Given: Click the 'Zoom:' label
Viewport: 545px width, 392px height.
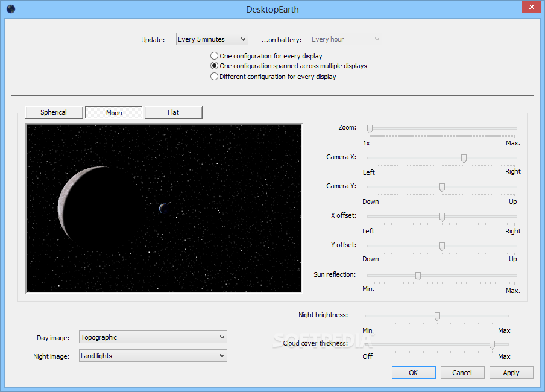Looking at the screenshot, I should 347,127.
